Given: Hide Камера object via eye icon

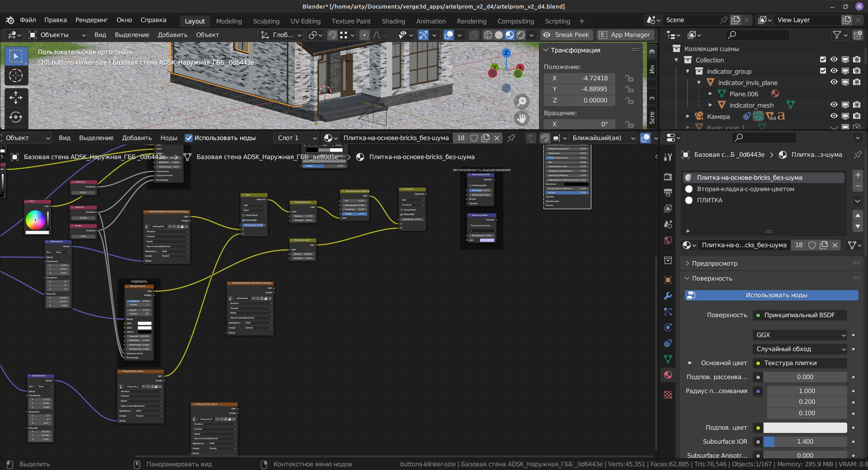Looking at the screenshot, I should (x=834, y=116).
